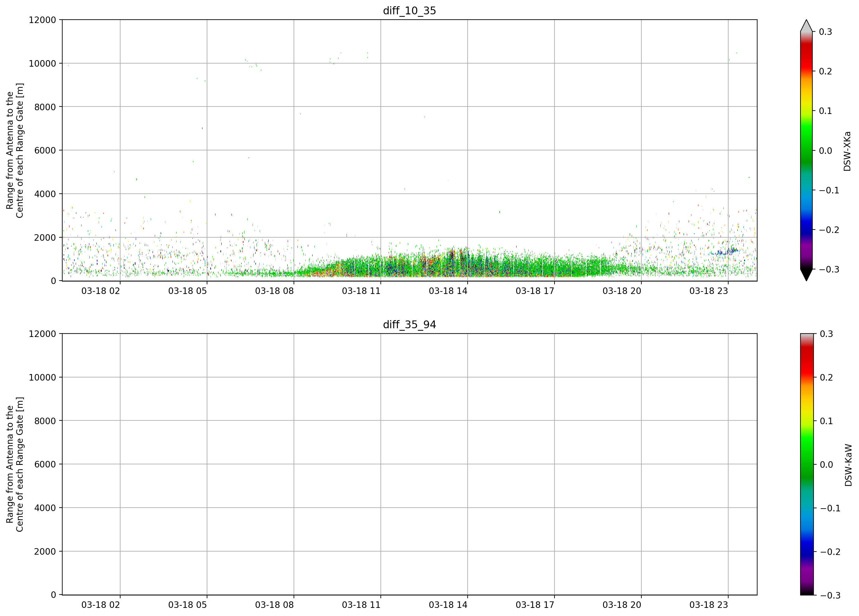Click '03-18 17' tick under diff_35_94 plot
The height and width of the screenshot is (616, 859).
pos(535,605)
